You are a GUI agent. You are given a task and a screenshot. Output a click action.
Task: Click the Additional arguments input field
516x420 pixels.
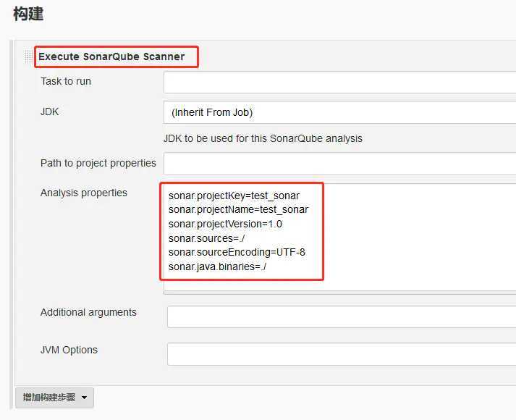tap(342, 316)
